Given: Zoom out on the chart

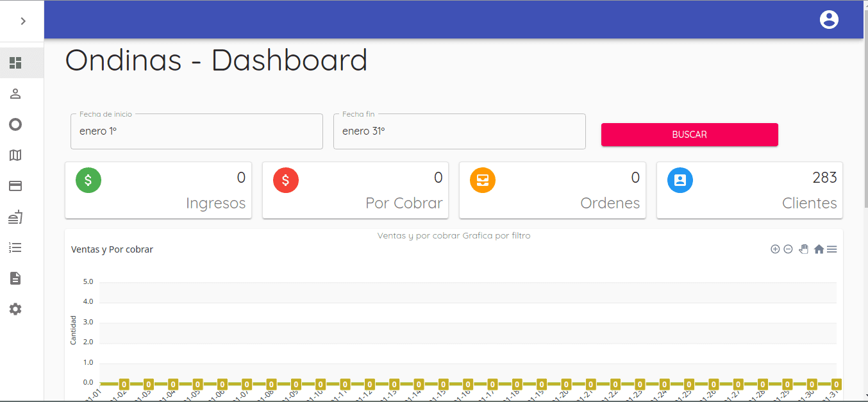Looking at the screenshot, I should coord(789,249).
